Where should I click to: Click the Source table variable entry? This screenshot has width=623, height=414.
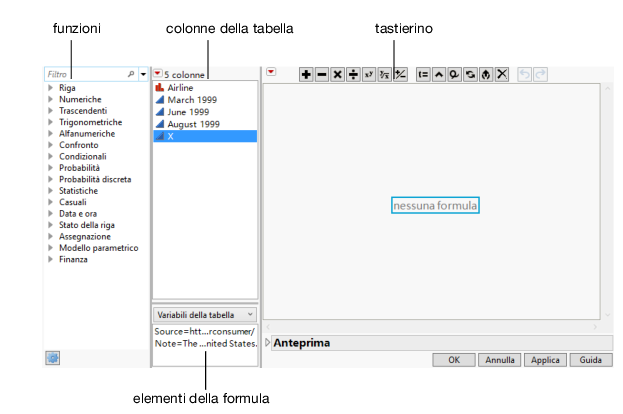[205, 331]
